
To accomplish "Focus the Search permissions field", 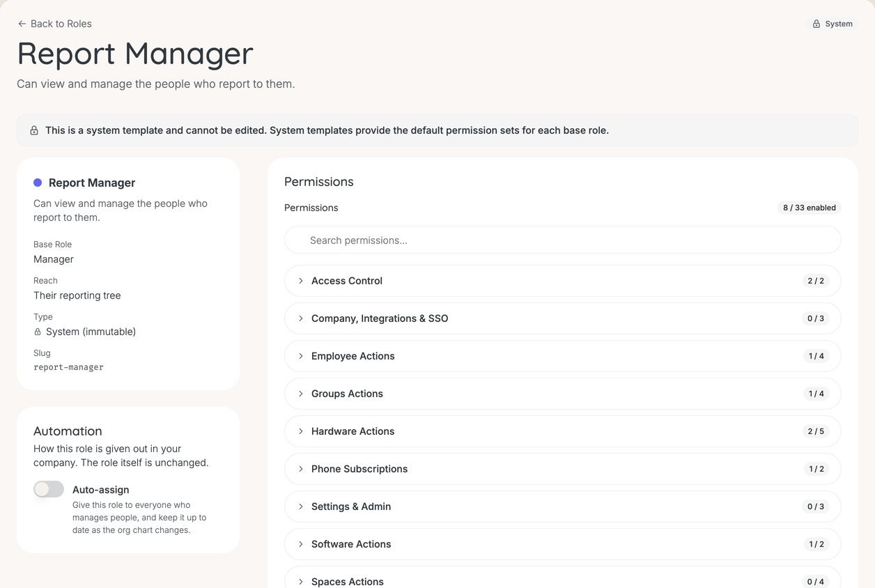I will click(x=562, y=240).
